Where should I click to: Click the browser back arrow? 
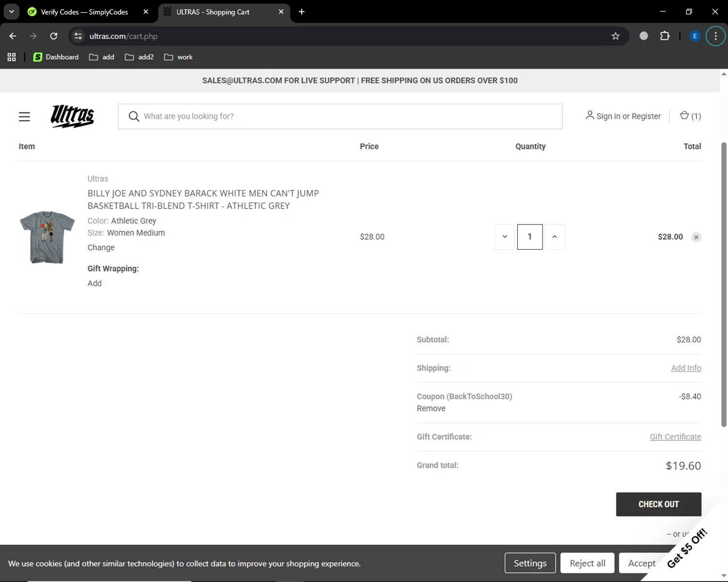click(x=13, y=36)
